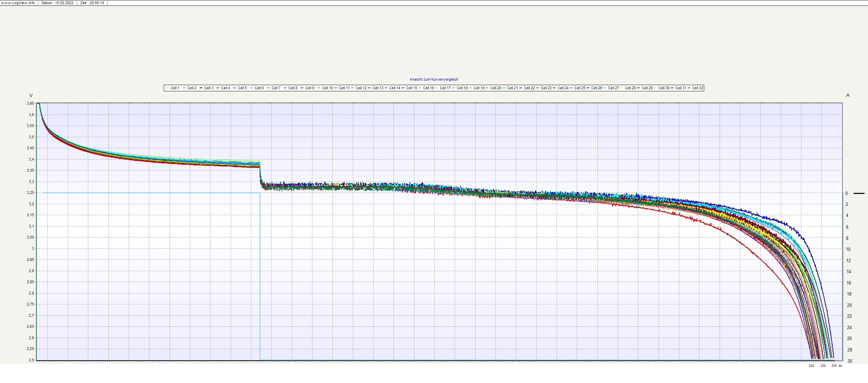Click the 235 Ah axis label
Viewport: 868px width, 383px height.
click(834, 366)
